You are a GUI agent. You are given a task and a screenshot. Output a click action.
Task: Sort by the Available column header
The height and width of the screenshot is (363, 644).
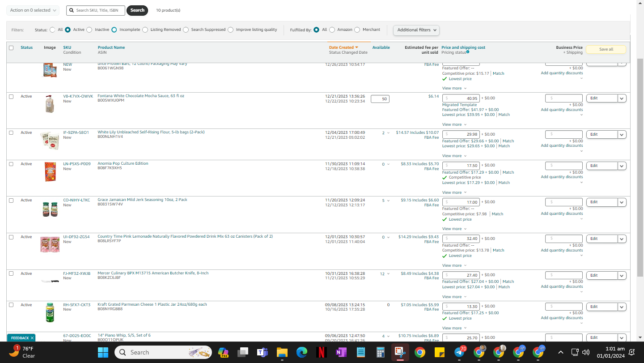pos(381,47)
